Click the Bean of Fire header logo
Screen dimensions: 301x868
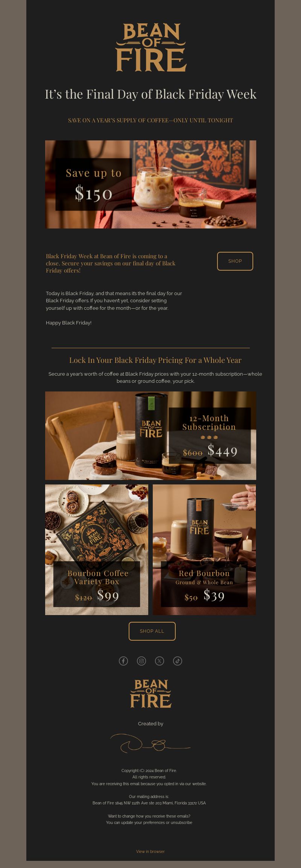pos(151,47)
